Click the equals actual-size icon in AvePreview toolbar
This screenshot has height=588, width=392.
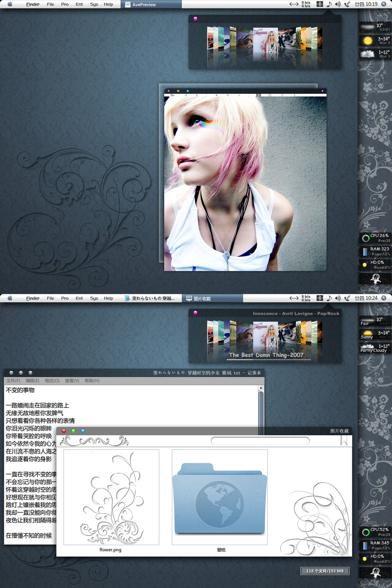[x=228, y=95]
